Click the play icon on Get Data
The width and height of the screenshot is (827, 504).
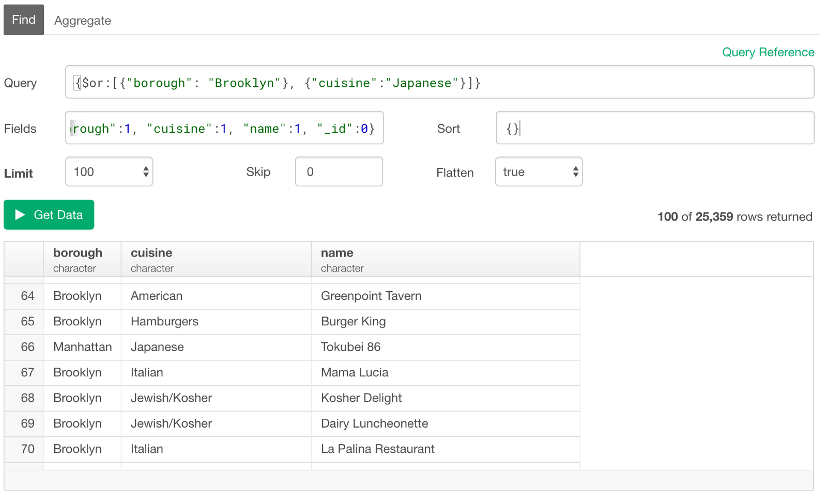tap(20, 215)
